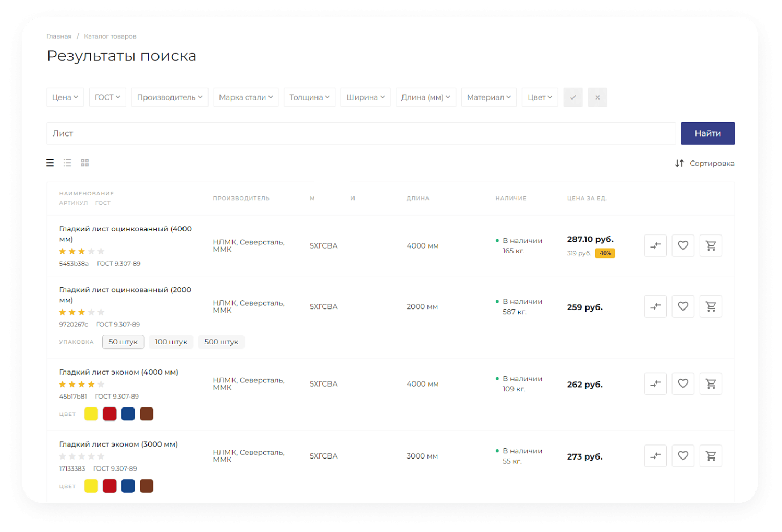Open Сортировка sorting options
This screenshot has width=782, height=532.
click(705, 164)
